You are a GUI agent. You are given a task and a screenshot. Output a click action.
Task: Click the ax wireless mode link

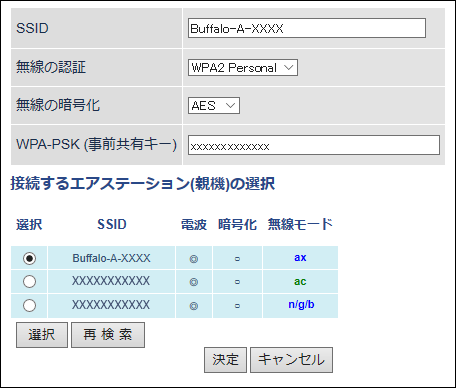(x=300, y=258)
